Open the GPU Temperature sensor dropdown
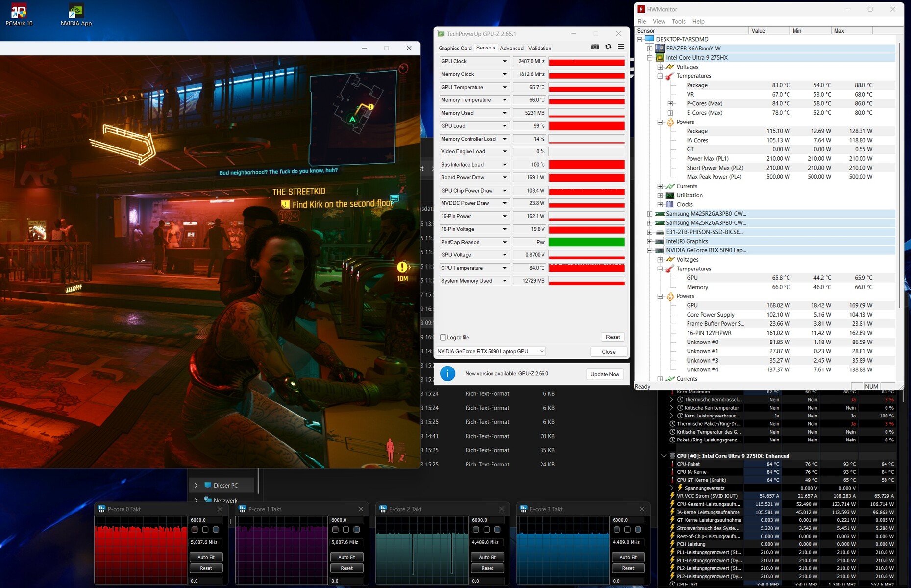This screenshot has width=911, height=588. point(504,87)
